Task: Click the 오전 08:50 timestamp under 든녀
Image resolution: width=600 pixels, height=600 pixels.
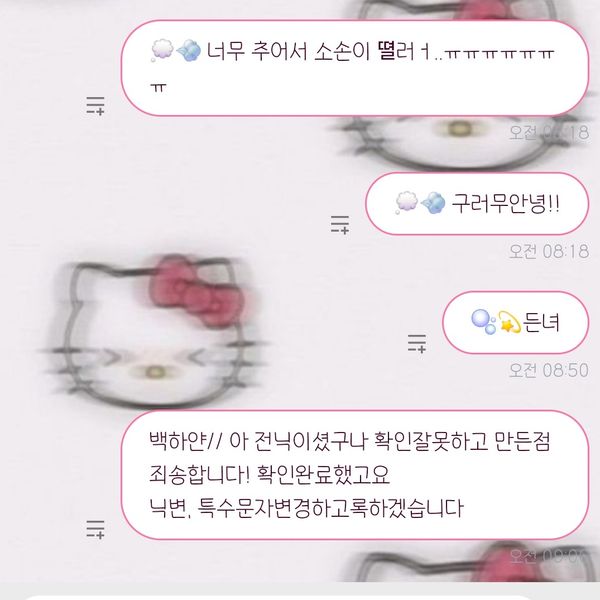Action: [x=549, y=370]
